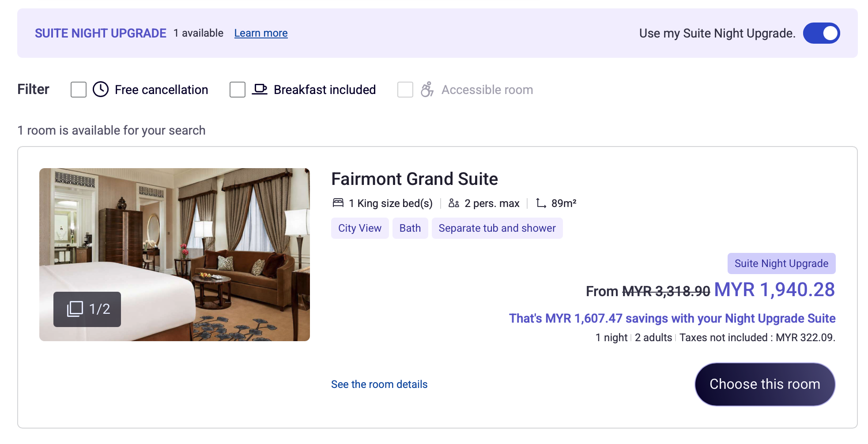The height and width of the screenshot is (444, 868).
Task: Open the Learn more link
Action: point(261,33)
